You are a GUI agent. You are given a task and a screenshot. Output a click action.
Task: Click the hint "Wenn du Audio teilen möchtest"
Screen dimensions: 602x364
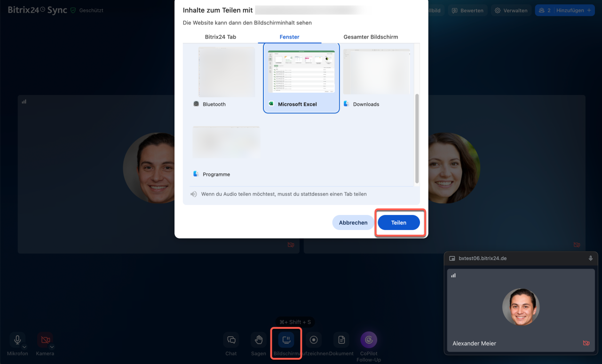(x=284, y=194)
